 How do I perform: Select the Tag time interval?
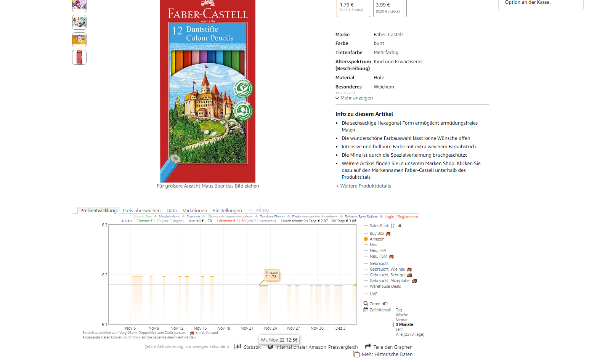click(399, 310)
